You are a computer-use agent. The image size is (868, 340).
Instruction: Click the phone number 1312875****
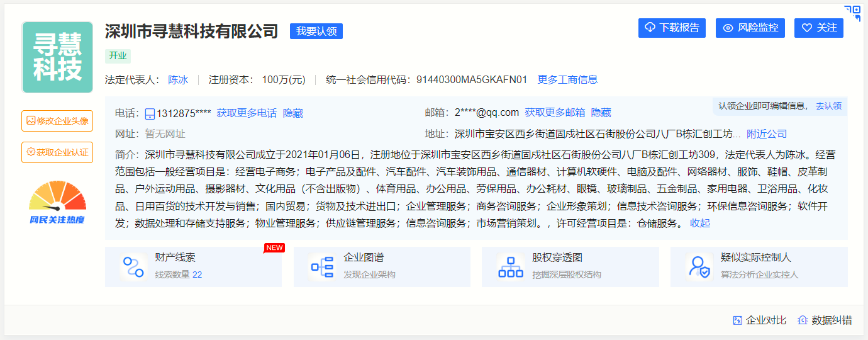pyautogui.click(x=184, y=113)
